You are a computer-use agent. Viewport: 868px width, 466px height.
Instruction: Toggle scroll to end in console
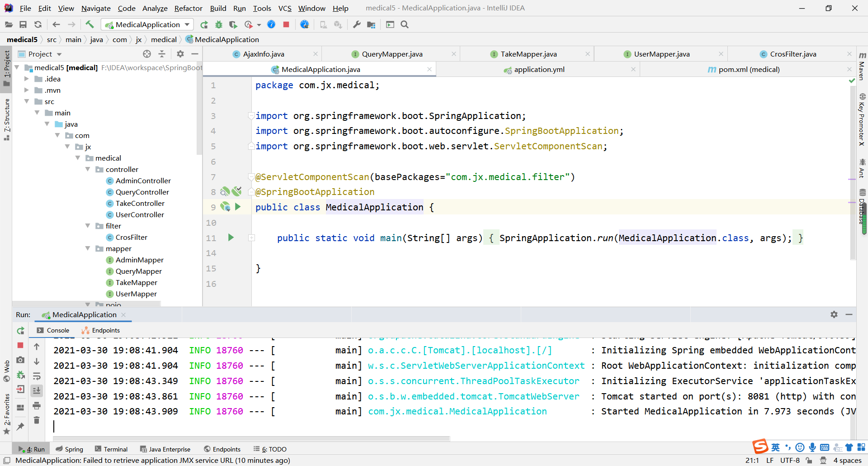point(37,390)
